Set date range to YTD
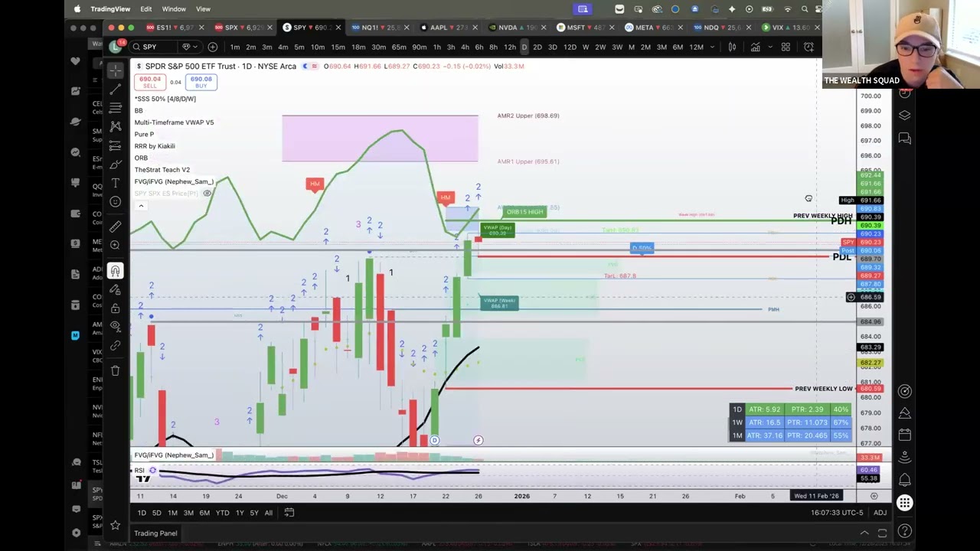Viewport: 980px width, 551px height. (x=222, y=513)
